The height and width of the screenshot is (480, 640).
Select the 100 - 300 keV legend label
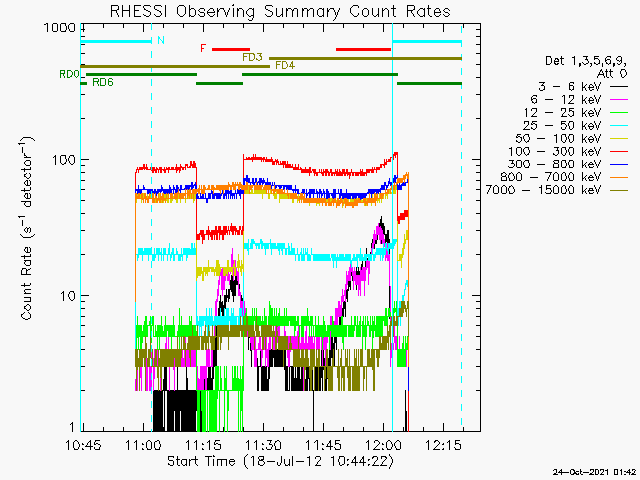[x=555, y=151]
